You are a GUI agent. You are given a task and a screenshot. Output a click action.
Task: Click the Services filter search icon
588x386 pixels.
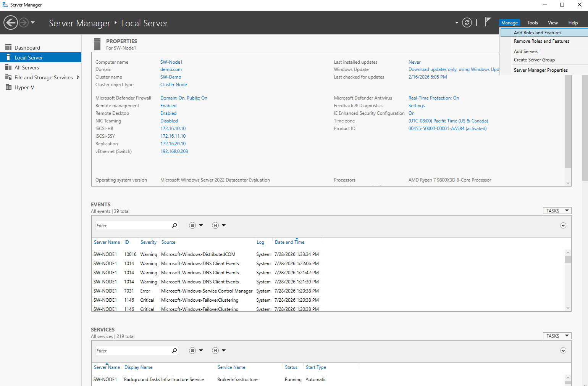(174, 351)
